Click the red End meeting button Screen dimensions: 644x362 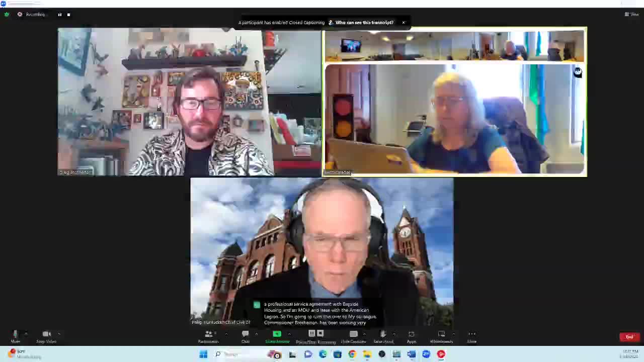tap(629, 337)
